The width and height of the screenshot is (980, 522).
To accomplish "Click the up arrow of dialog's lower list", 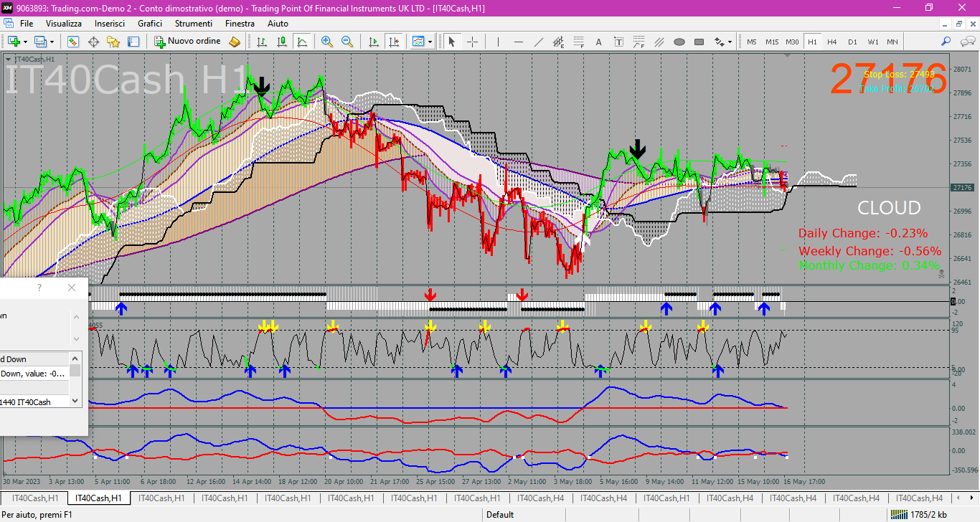I will click(x=75, y=358).
